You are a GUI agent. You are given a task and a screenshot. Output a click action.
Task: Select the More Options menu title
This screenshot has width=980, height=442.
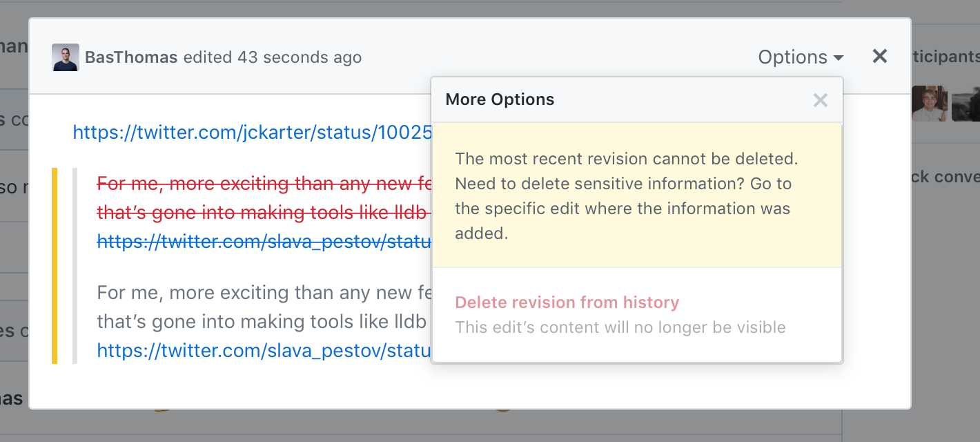(x=500, y=99)
